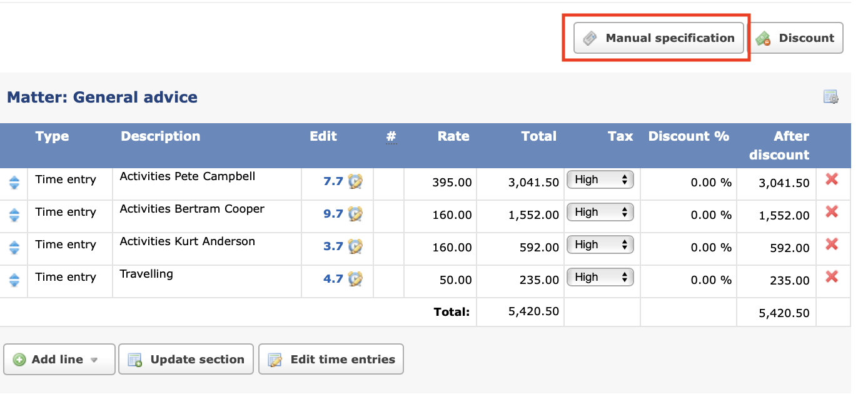Edit hours 7.7 for Pete Campbell
868x394 pixels.
point(333,181)
